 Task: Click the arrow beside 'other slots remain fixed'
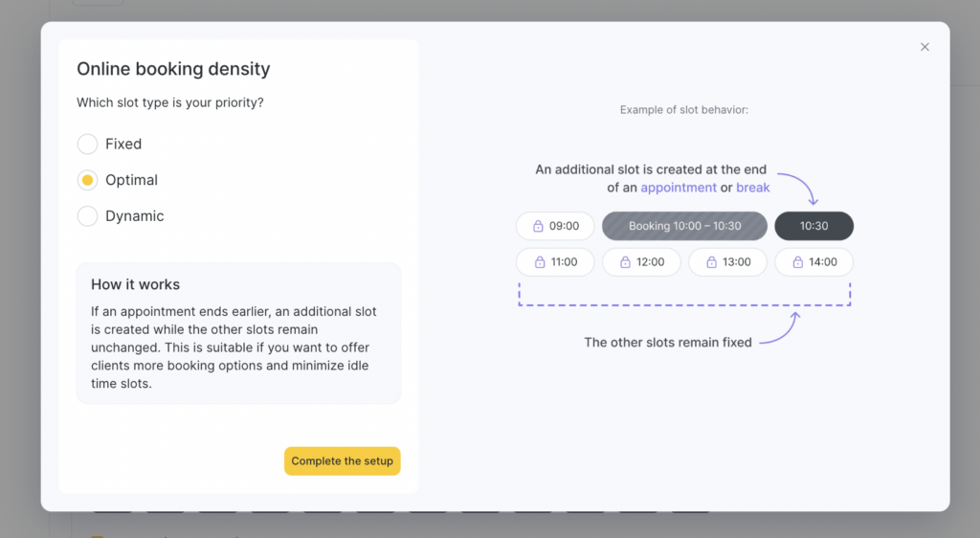[x=781, y=329]
